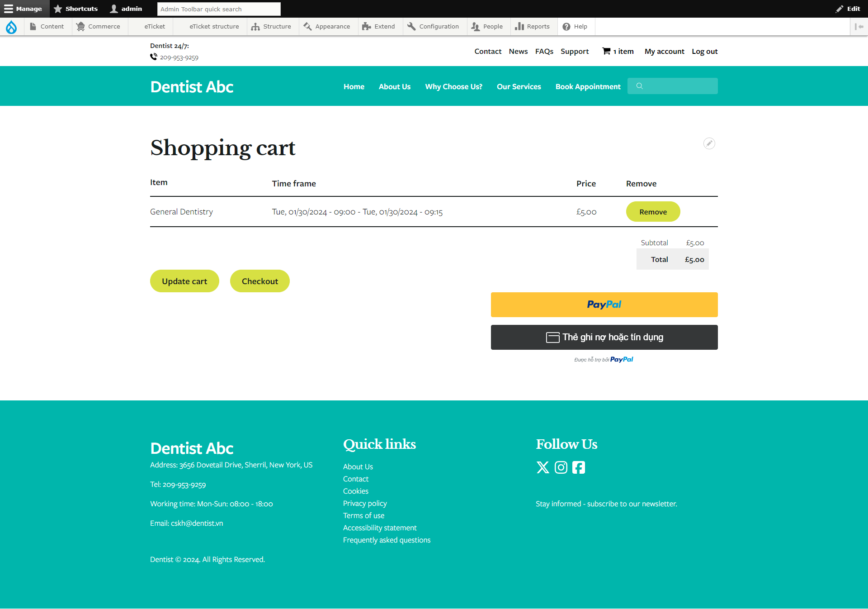
Task: Click the Checkout button
Action: coord(259,281)
